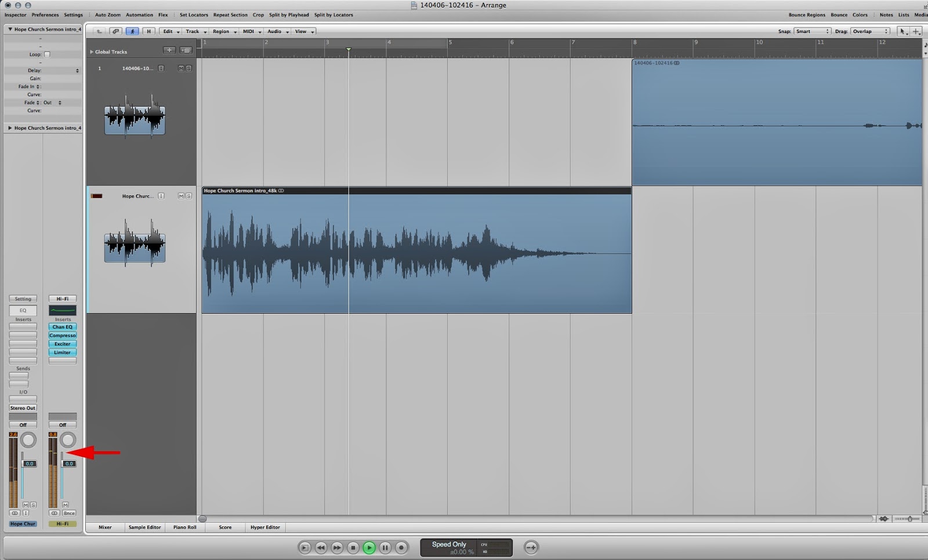
Task: Open the Edit local menu
Action: (171, 31)
